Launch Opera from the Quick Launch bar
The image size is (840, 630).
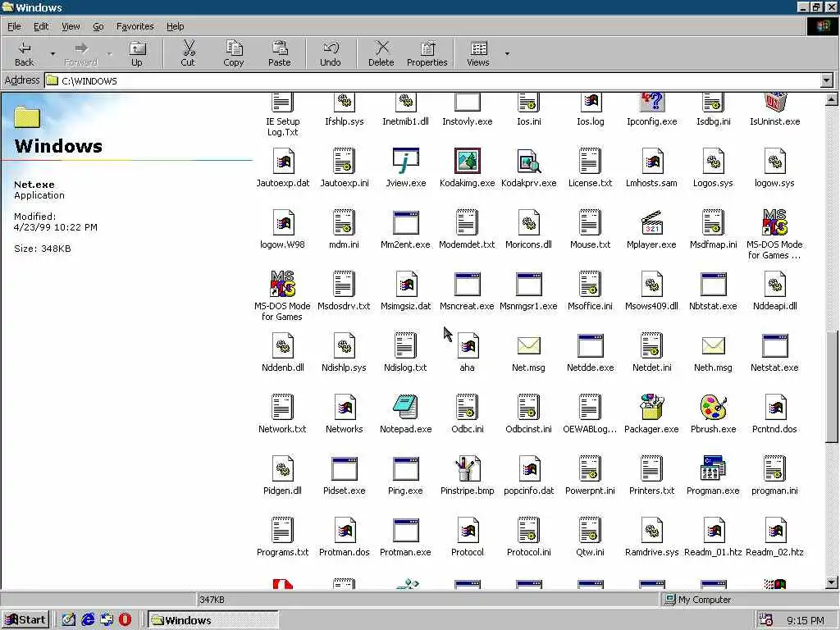125,620
